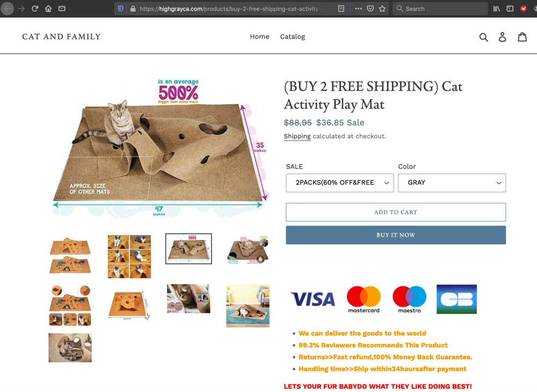Show tracking protection shield icon
Image resolution: width=537 pixels, height=392 pixels.
point(120,9)
